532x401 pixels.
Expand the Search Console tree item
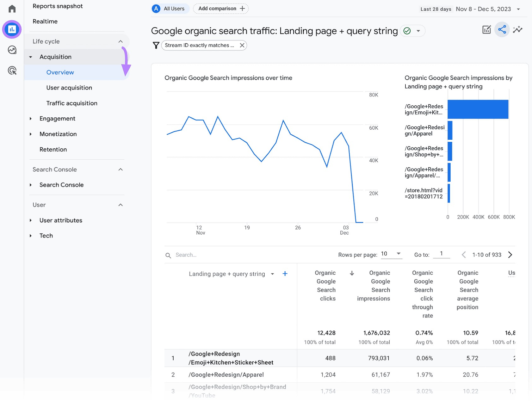(x=31, y=185)
